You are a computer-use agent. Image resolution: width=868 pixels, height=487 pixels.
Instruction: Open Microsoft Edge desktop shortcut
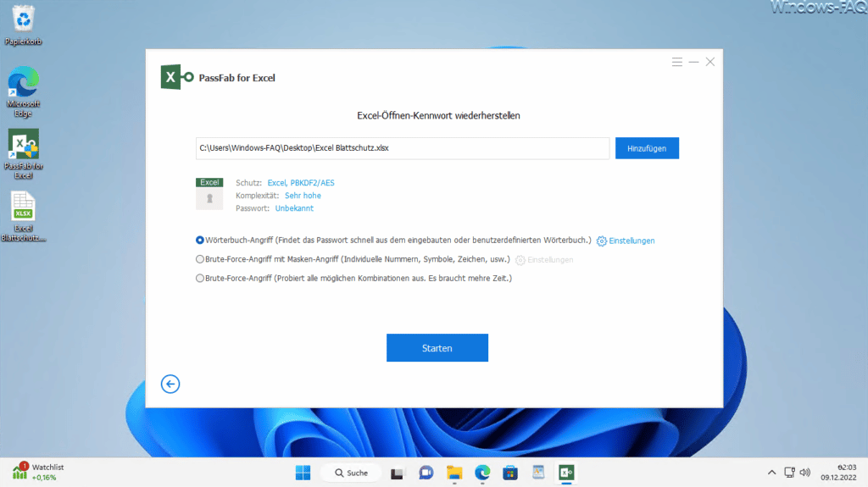click(23, 91)
